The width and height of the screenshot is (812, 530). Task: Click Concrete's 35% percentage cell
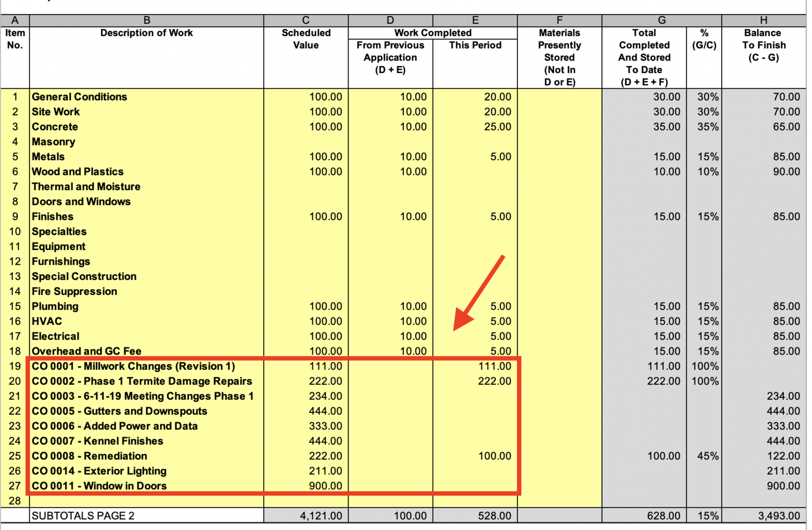[708, 127]
